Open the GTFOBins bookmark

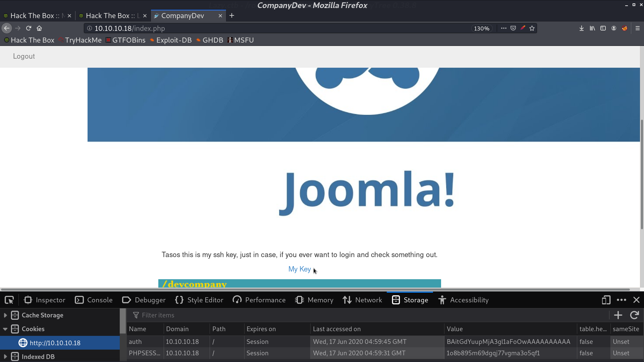tap(126, 40)
